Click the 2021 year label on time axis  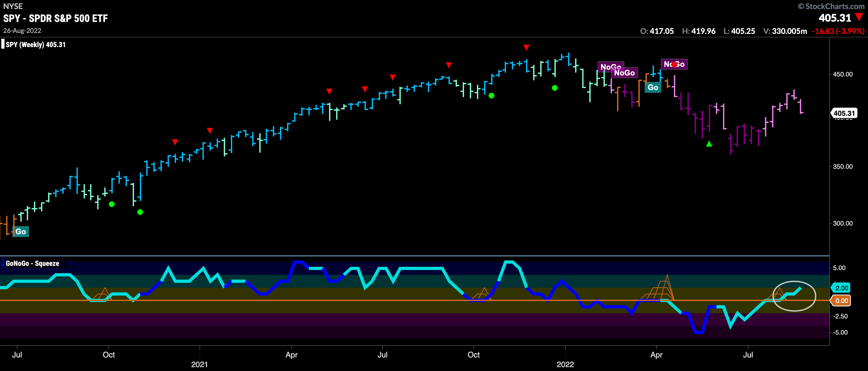(x=200, y=364)
